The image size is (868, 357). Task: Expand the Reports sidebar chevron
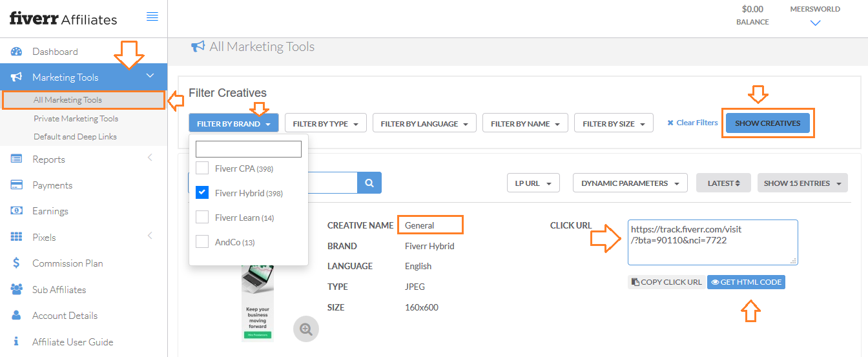coord(150,158)
